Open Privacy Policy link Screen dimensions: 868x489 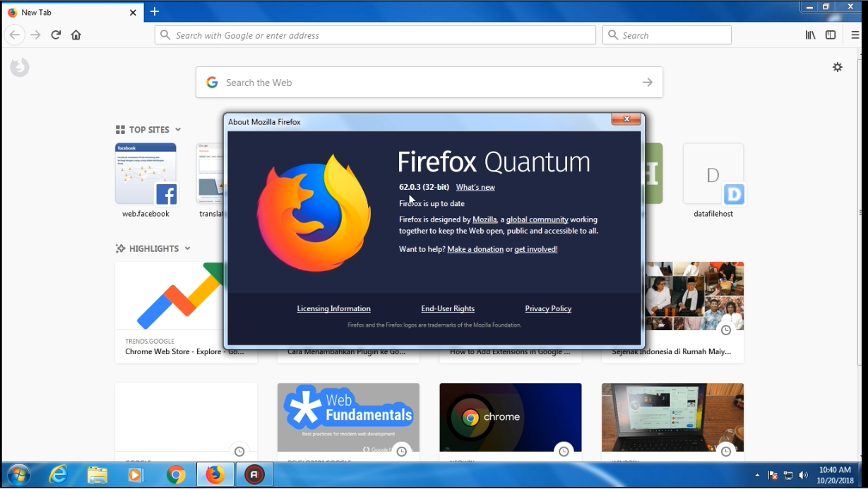(548, 308)
